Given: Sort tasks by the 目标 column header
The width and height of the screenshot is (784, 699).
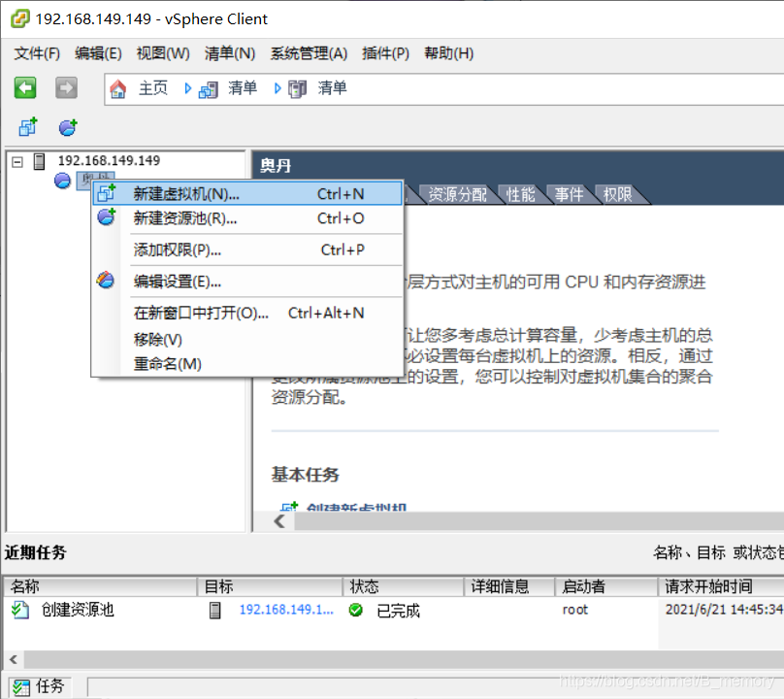Looking at the screenshot, I should [x=270, y=586].
